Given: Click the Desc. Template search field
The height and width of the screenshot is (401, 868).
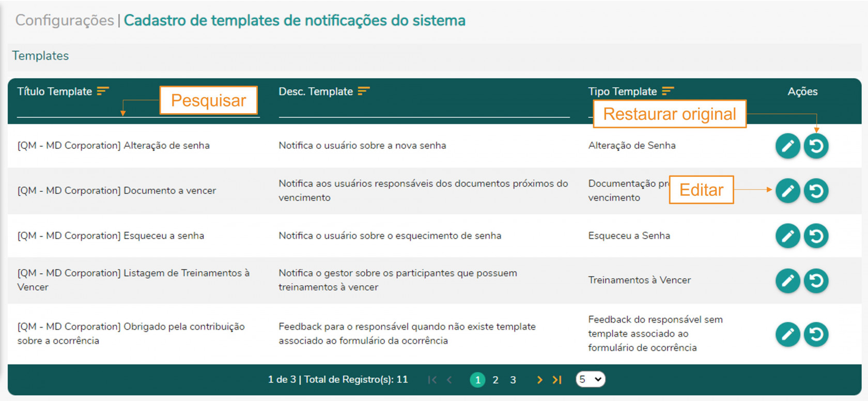Looking at the screenshot, I should coord(424,110).
